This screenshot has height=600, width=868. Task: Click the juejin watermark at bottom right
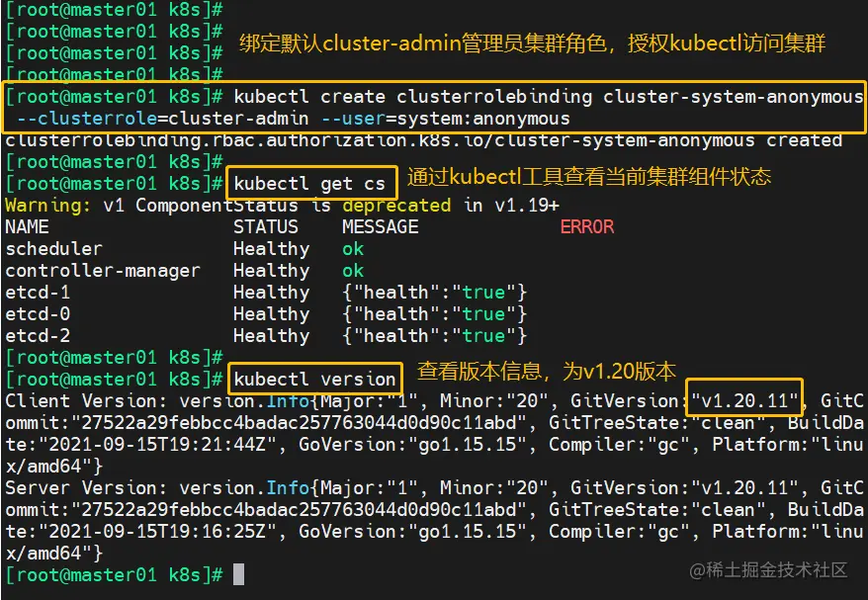pos(770,570)
